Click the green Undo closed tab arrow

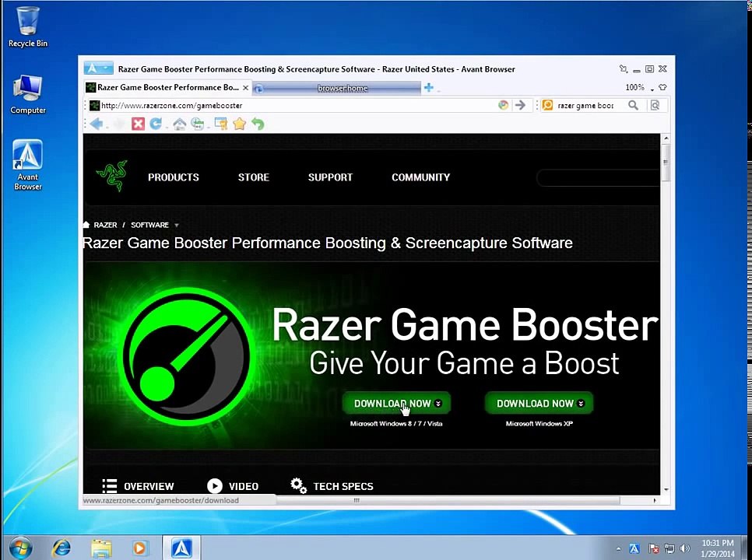point(258,124)
